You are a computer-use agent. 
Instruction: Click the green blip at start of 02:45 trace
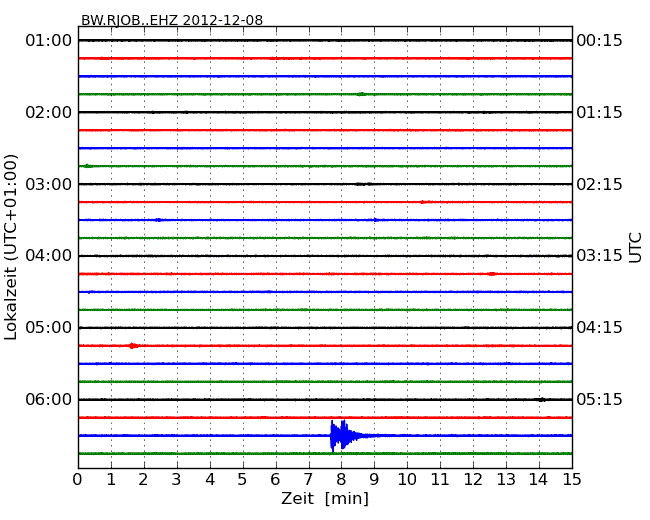[x=87, y=166]
